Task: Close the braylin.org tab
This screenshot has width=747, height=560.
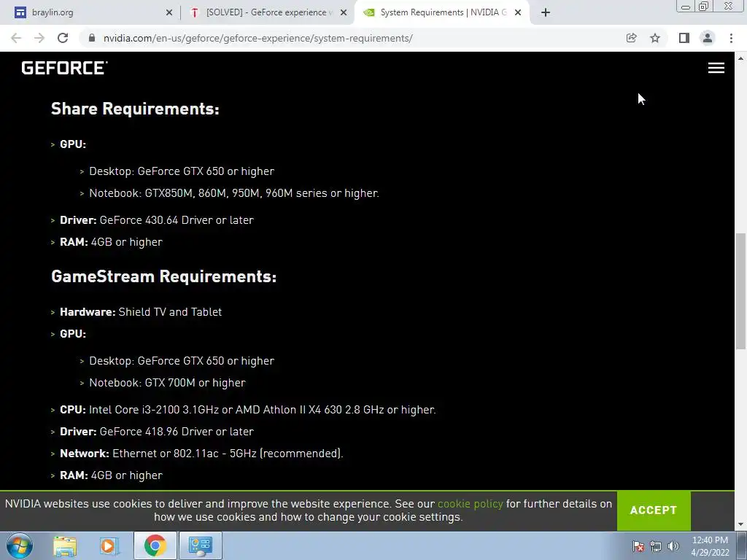Action: [x=169, y=12]
